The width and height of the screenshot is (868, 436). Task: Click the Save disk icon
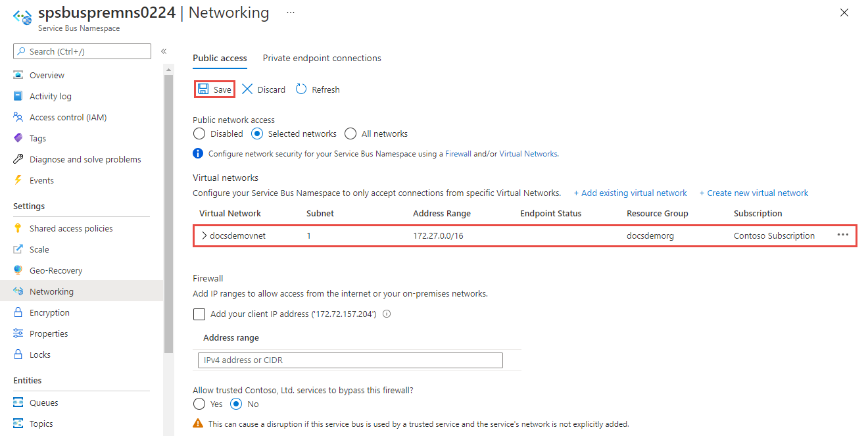click(x=204, y=89)
